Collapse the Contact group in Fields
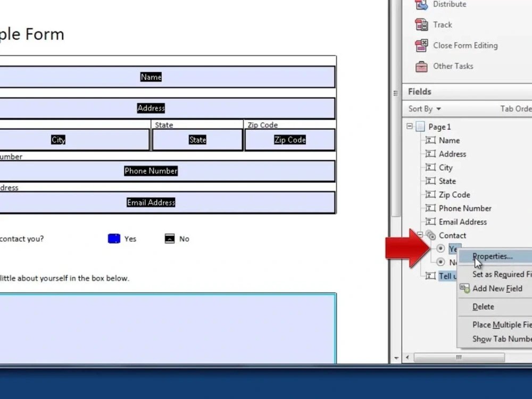532x399 pixels. (x=420, y=235)
